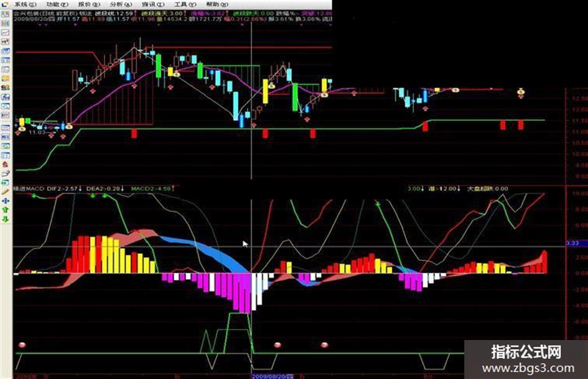Select the pencil drawing tool icon
The height and width of the screenshot is (379, 588).
point(5,192)
